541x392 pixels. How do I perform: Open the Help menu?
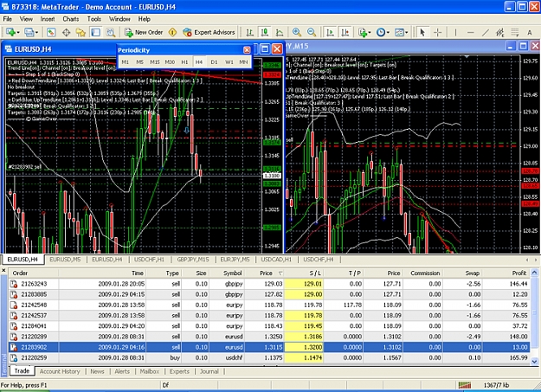(145, 19)
